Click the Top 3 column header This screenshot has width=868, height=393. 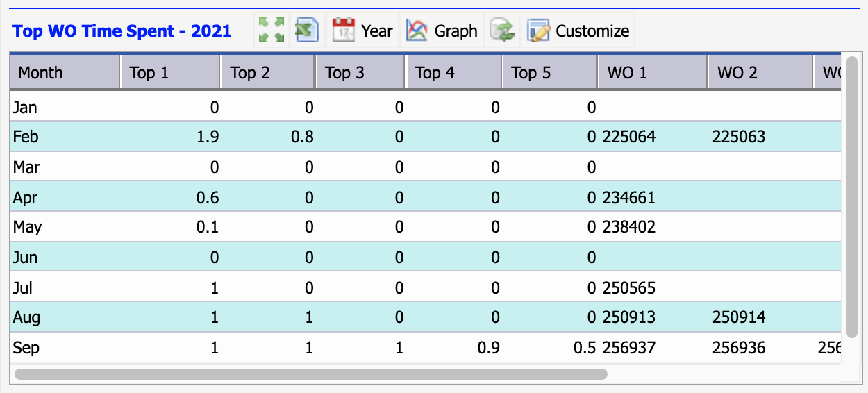(360, 72)
